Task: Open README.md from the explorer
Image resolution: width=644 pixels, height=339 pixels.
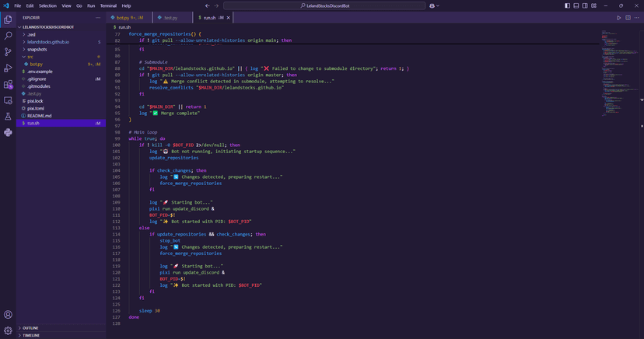Action: click(x=39, y=116)
